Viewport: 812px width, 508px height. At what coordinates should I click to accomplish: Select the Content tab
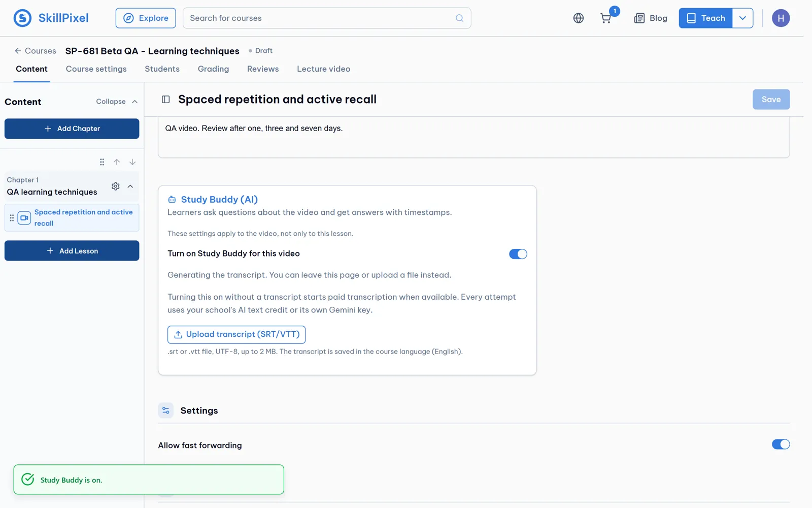[x=31, y=69]
